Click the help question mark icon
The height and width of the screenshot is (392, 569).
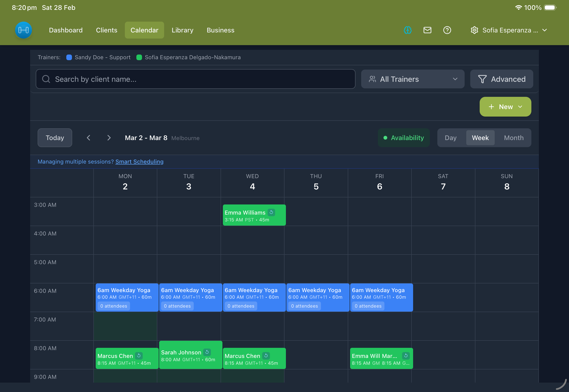(x=447, y=30)
